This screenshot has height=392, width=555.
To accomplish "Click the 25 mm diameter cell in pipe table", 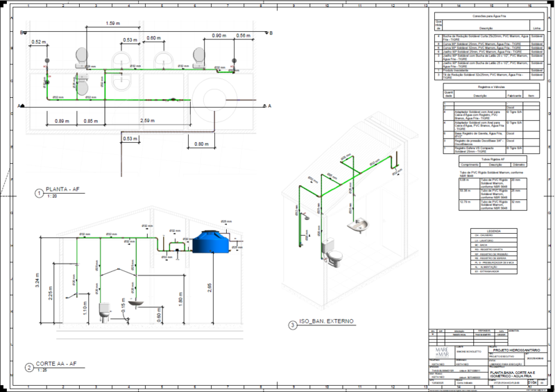I will click(518, 194).
